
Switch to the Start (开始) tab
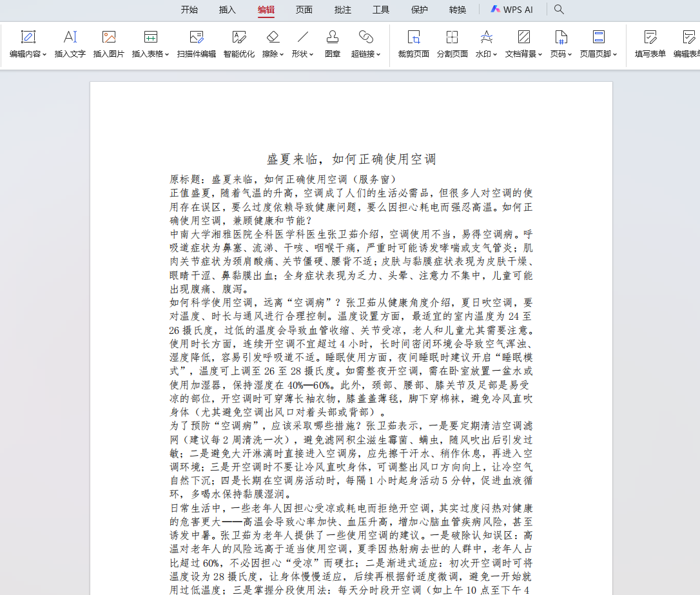189,10
